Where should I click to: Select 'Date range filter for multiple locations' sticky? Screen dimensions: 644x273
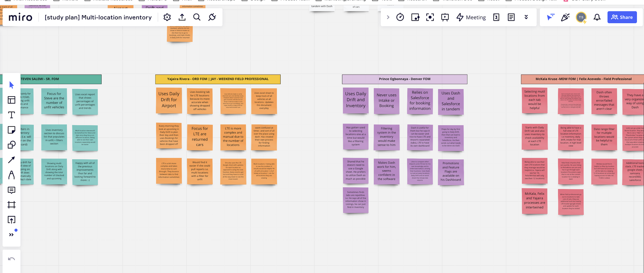604,137
